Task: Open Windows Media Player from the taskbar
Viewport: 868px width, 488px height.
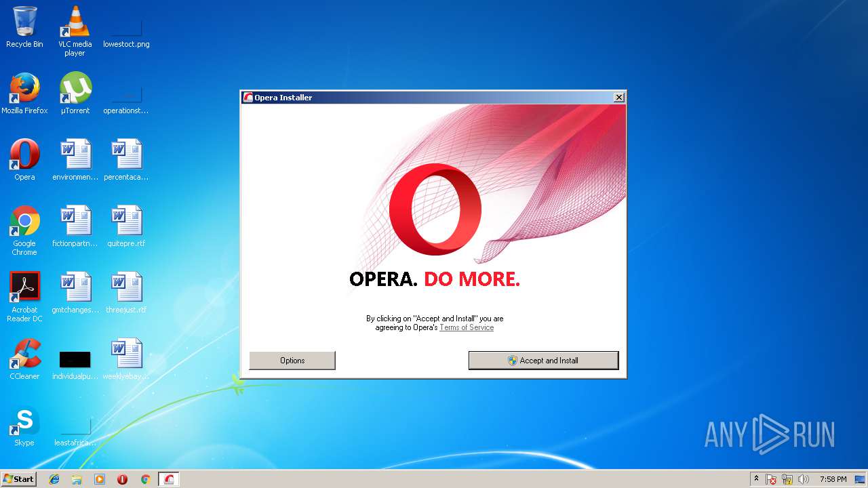Action: (x=100, y=479)
